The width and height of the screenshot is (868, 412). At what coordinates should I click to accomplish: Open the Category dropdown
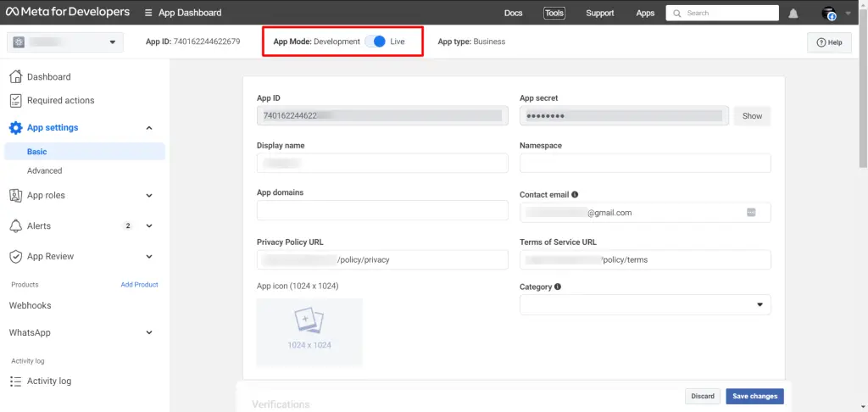point(645,304)
